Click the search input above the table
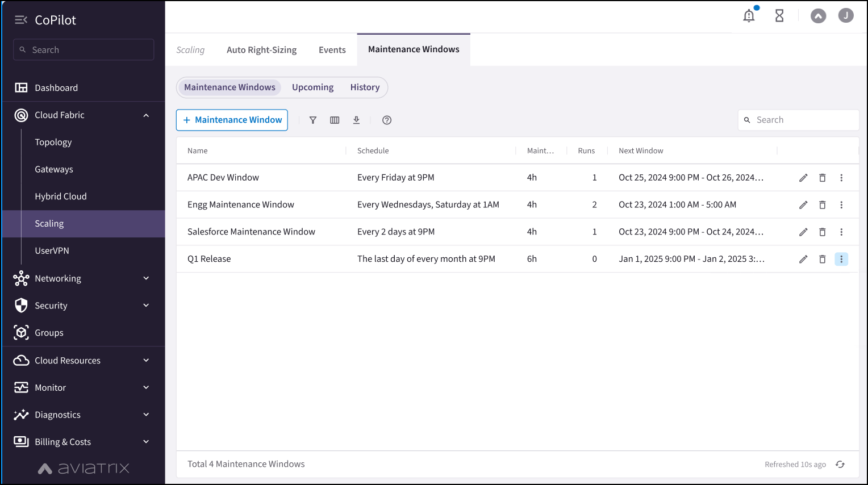The width and height of the screenshot is (868, 485). [798, 120]
